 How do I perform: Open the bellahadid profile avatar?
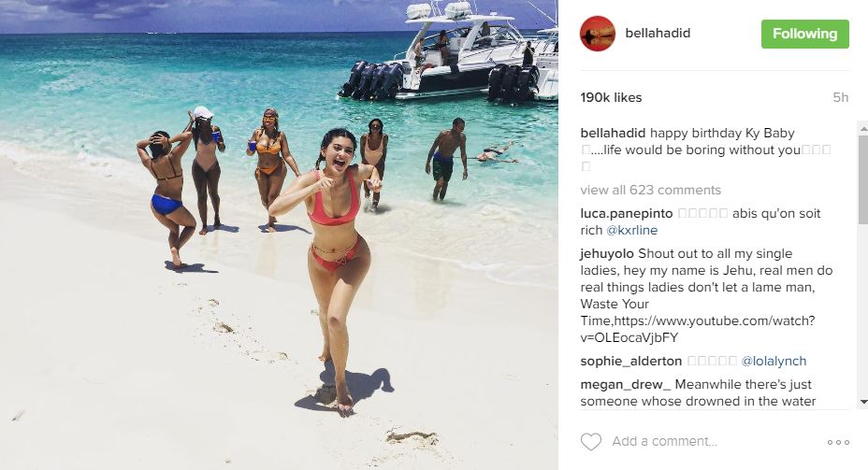click(x=598, y=34)
